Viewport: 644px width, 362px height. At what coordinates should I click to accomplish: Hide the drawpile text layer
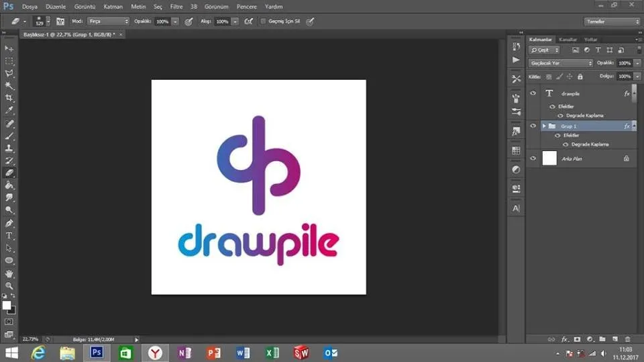tap(533, 93)
